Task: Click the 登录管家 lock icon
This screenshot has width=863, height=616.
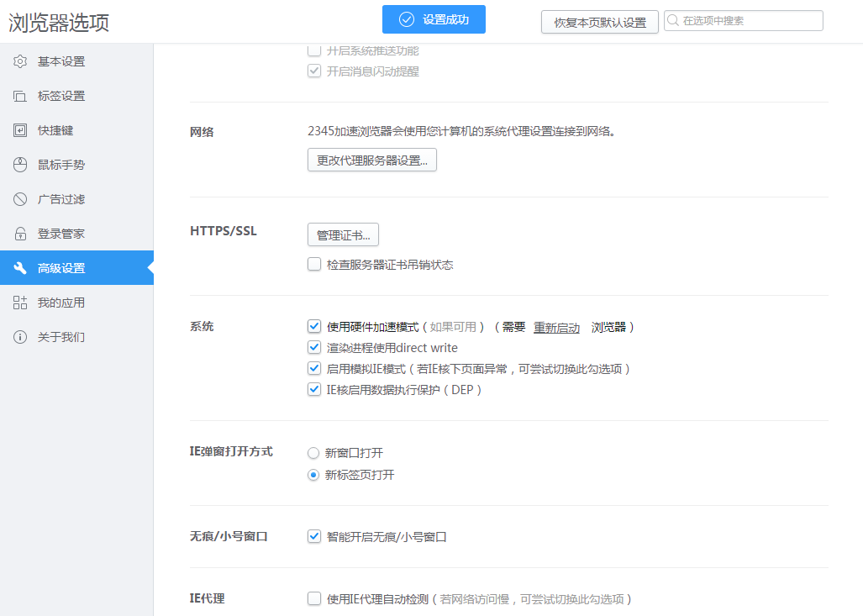Action: tap(20, 234)
